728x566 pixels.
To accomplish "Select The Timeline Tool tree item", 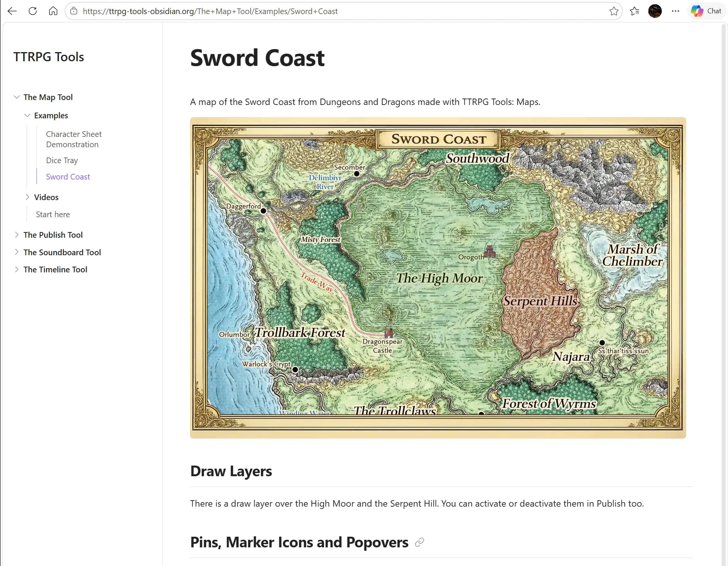I will [55, 270].
